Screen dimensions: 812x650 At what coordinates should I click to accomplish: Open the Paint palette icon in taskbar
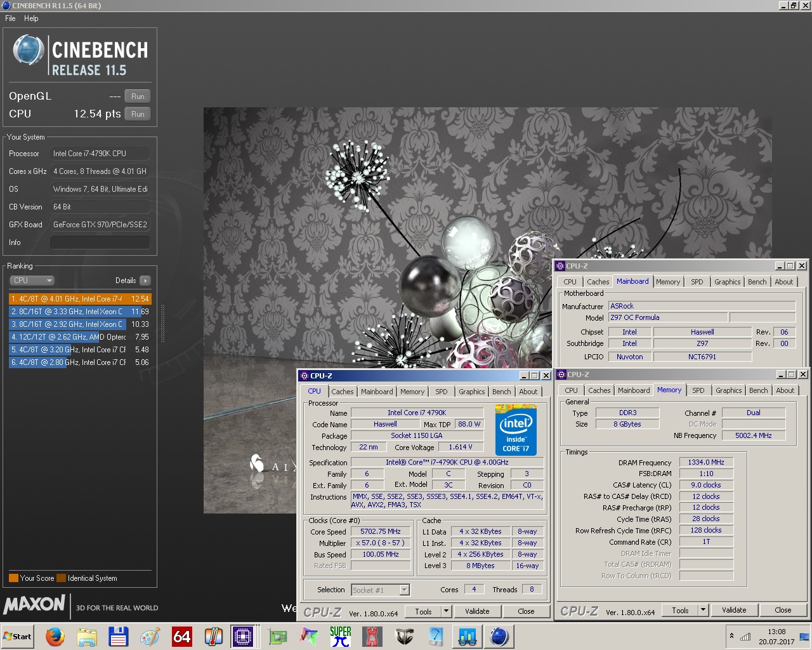tap(150, 637)
